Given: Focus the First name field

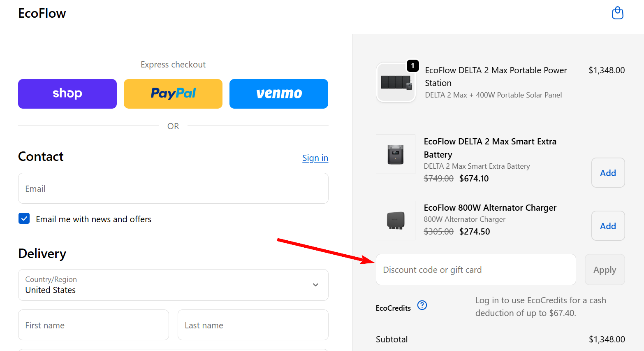Looking at the screenshot, I should pyautogui.click(x=93, y=325).
